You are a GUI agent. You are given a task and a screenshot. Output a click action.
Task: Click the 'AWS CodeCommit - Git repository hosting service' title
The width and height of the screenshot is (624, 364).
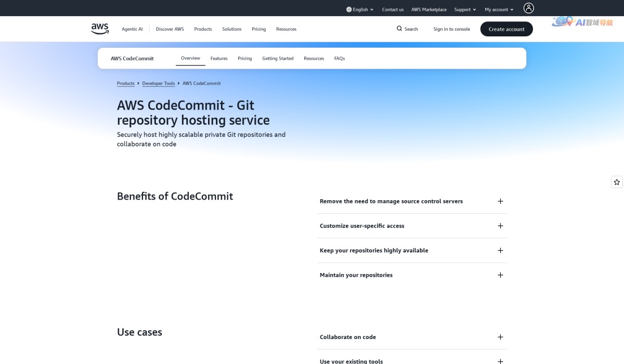193,112
